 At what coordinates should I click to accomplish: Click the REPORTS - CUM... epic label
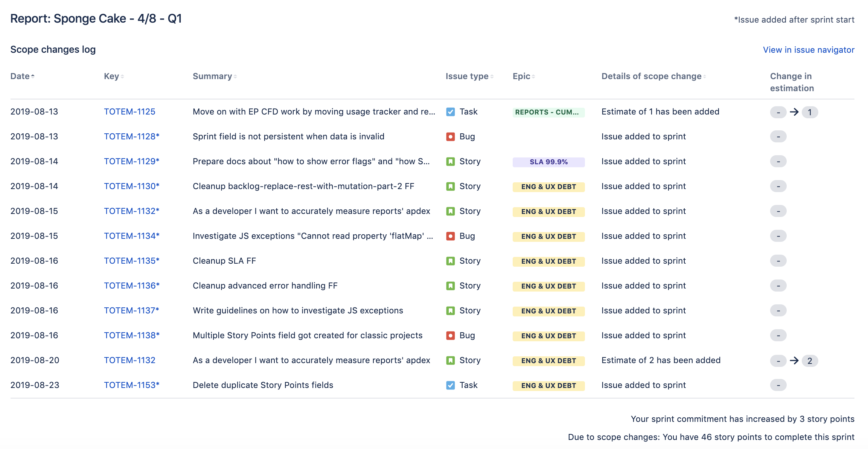548,112
